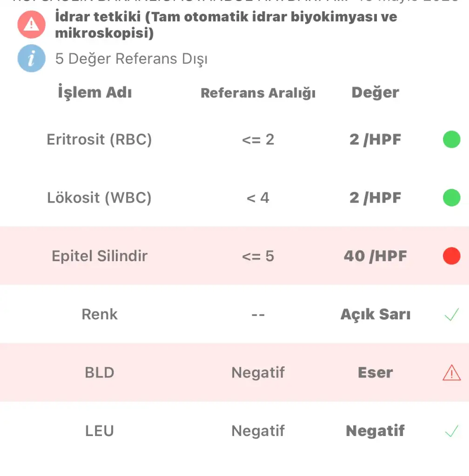Image resolution: width=469 pixels, height=476 pixels.
Task: Select the Referans Aralığı column header
Action: pyautogui.click(x=258, y=93)
